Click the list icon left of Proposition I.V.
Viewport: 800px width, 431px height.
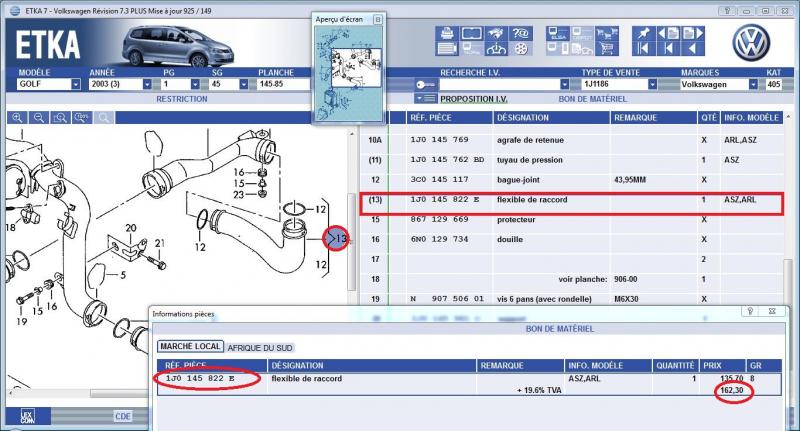(x=425, y=98)
